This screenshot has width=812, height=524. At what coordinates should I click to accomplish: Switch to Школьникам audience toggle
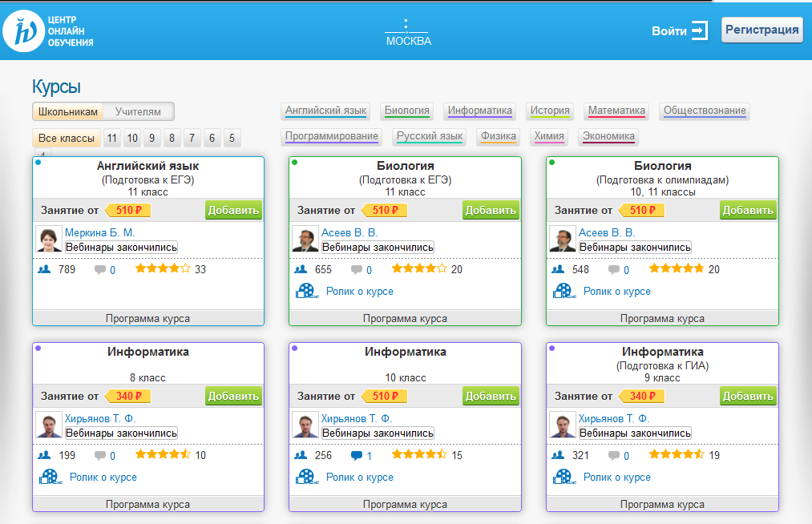pos(68,111)
